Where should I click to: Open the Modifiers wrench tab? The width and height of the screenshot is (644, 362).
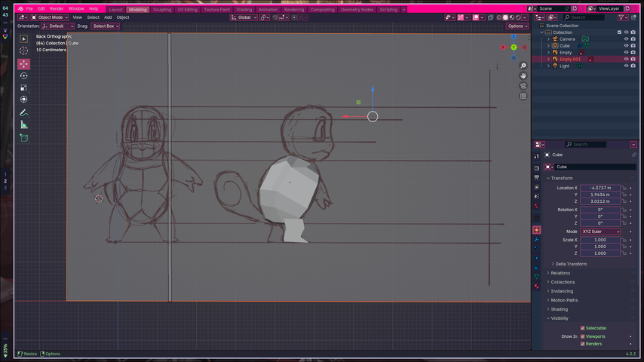536,240
